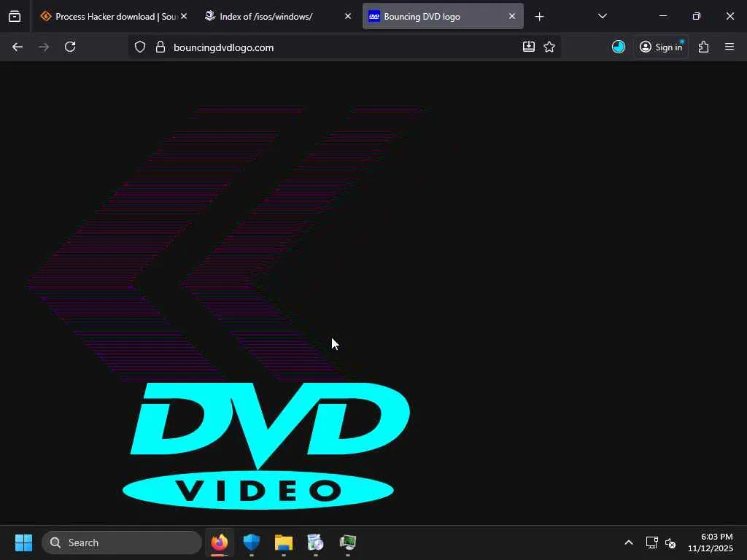Screen dimensions: 747x560
Task: Open the Firefox View tab list icon
Action: point(15,17)
